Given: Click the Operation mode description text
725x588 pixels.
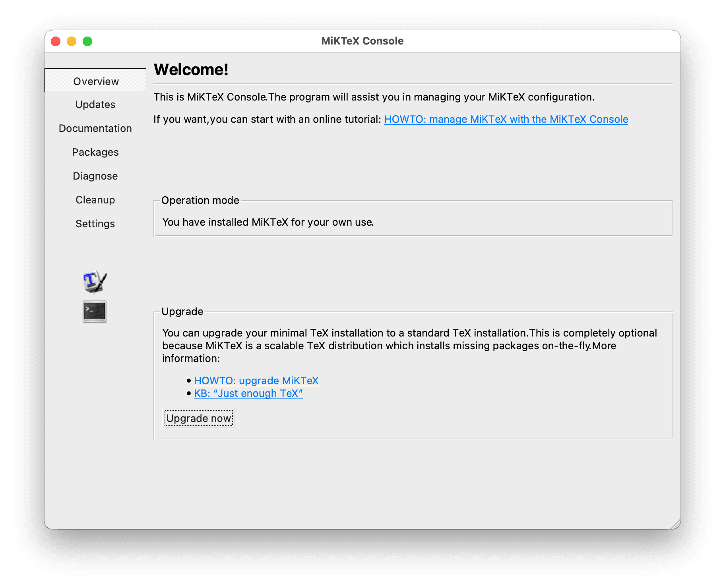Looking at the screenshot, I should 268,222.
